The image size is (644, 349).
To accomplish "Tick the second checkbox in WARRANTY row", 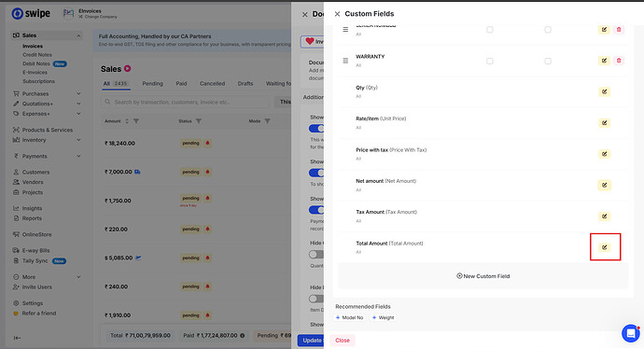I will pyautogui.click(x=548, y=62).
